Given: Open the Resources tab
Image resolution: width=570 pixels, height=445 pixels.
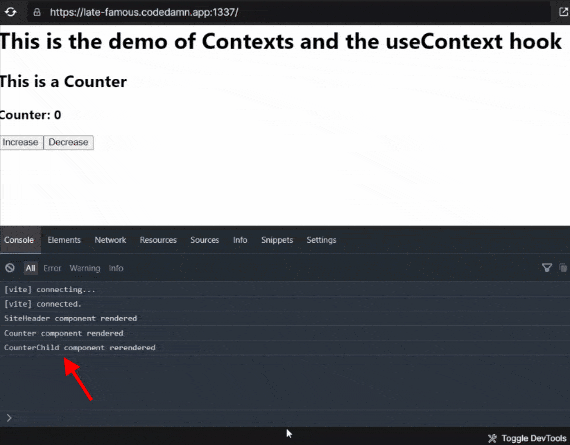Looking at the screenshot, I should coord(158,240).
